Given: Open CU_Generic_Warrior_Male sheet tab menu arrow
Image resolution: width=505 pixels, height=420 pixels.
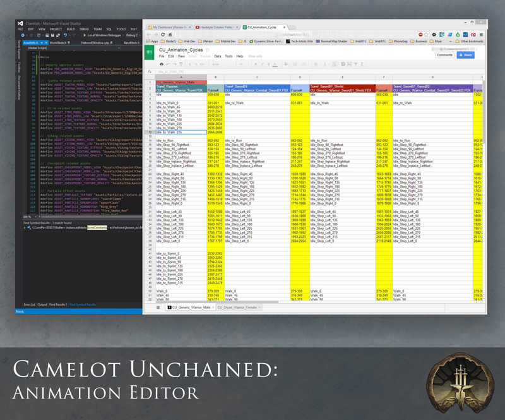Looking at the screenshot, I should [213, 308].
